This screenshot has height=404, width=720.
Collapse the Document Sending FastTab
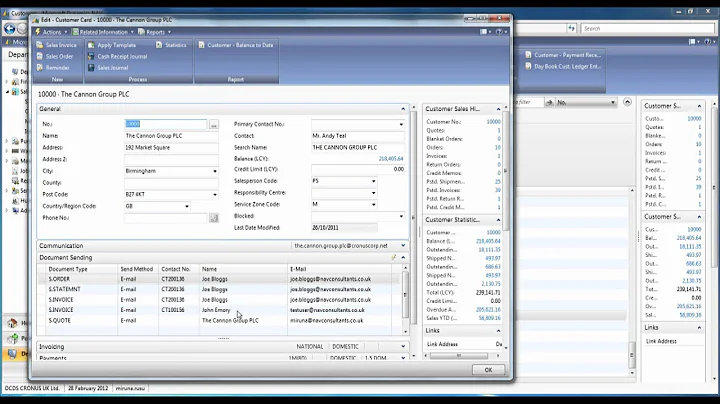403,258
